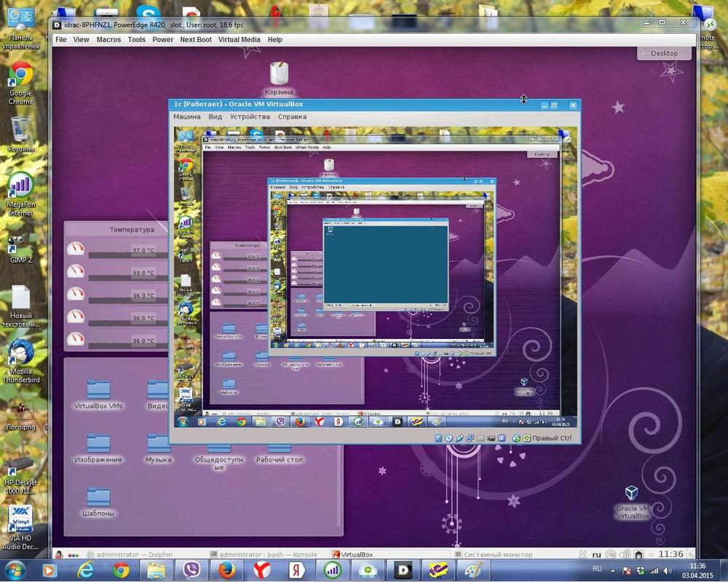Click the RU language indicator in the Windows taskbar
The height and width of the screenshot is (582, 728).
597,569
